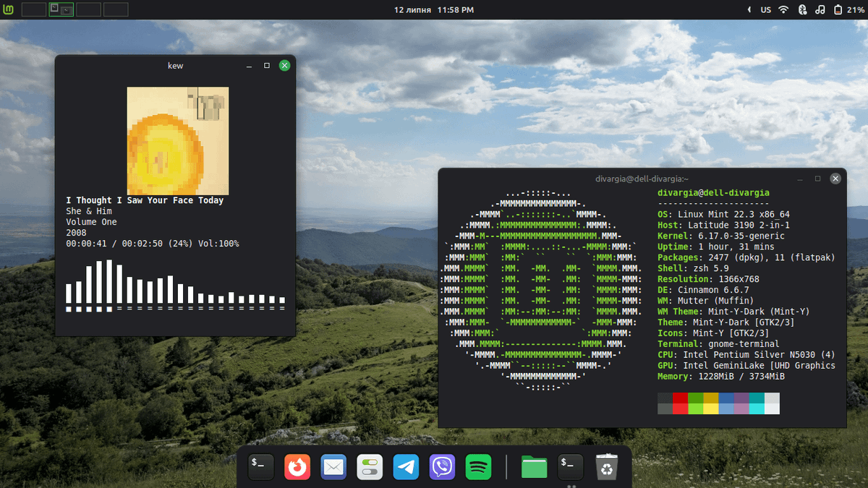This screenshot has width=868, height=488.
Task: Open the Linux Mint menu icon
Action: pos(8,9)
